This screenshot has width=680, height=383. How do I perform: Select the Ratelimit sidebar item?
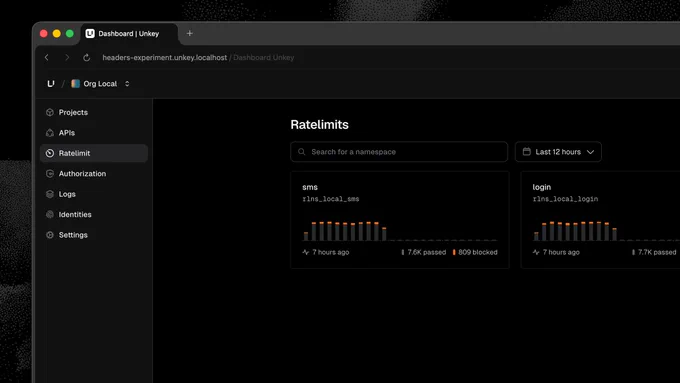coord(94,153)
